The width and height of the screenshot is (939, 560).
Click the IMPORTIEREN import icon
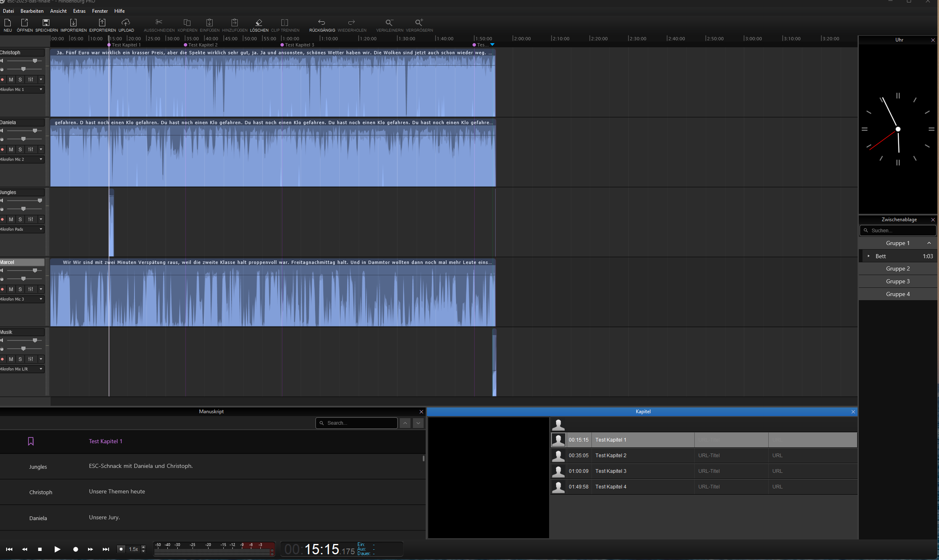click(73, 23)
